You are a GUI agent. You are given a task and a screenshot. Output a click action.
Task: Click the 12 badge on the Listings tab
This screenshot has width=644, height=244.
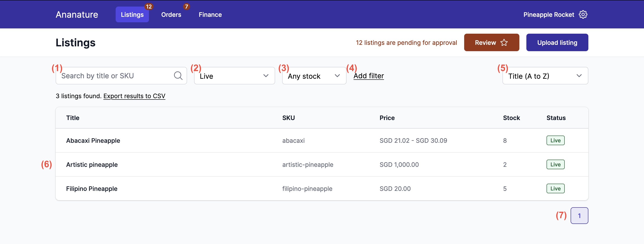click(x=149, y=7)
